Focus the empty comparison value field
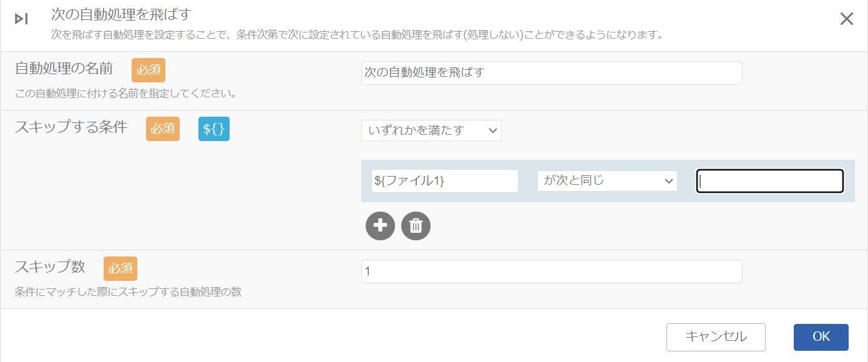Image resolution: width=868 pixels, height=362 pixels. tap(769, 180)
